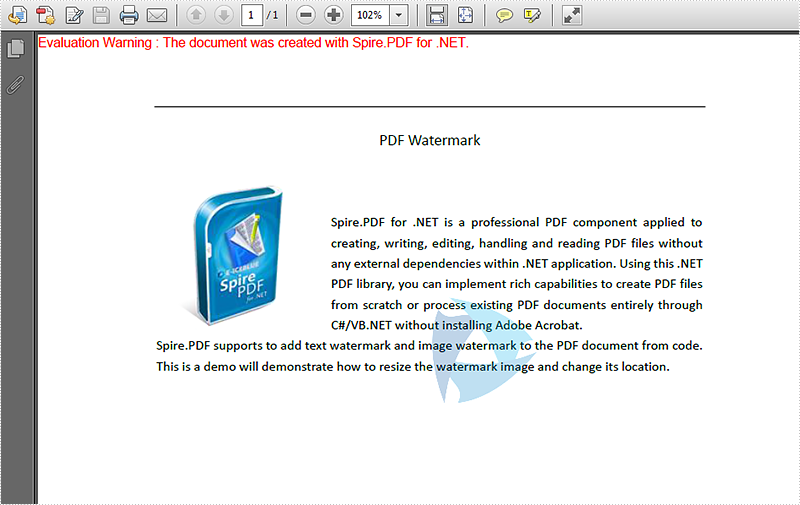Click the Save file icon
Screen dimensions: 800x505
101,15
